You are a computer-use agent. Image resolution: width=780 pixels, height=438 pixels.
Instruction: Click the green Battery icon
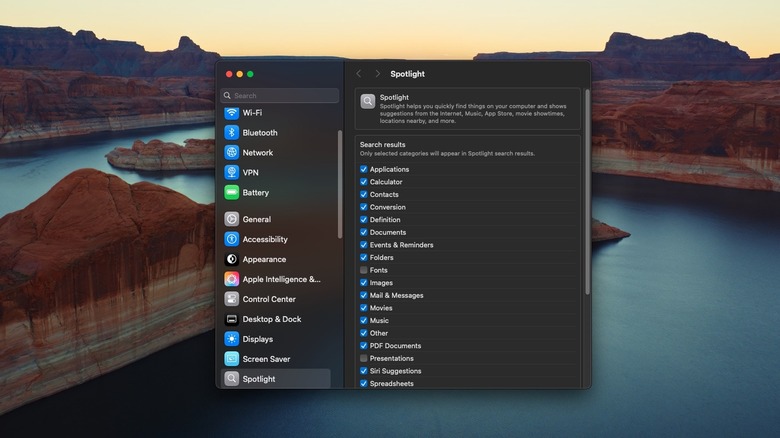pos(232,193)
